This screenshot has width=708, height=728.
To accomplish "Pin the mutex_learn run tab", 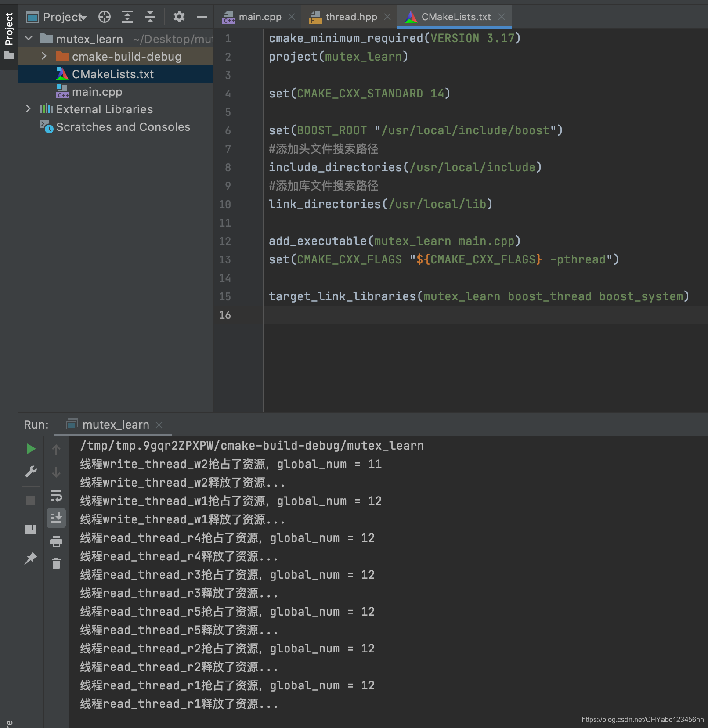I will 31,559.
